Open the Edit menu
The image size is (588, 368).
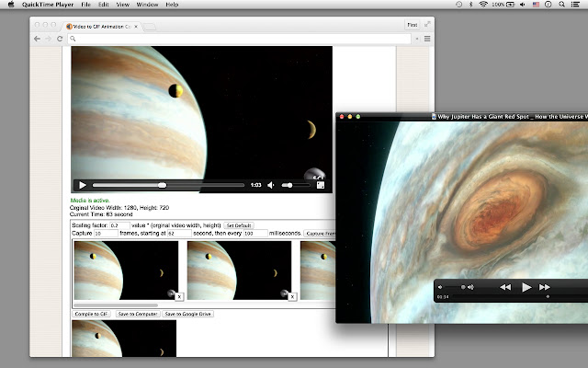pyautogui.click(x=104, y=5)
